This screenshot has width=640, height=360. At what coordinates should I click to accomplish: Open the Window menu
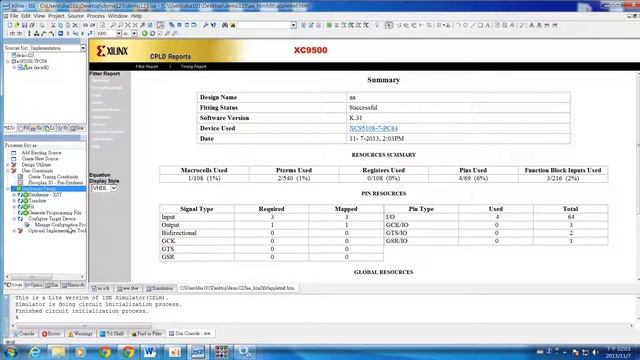[118, 16]
